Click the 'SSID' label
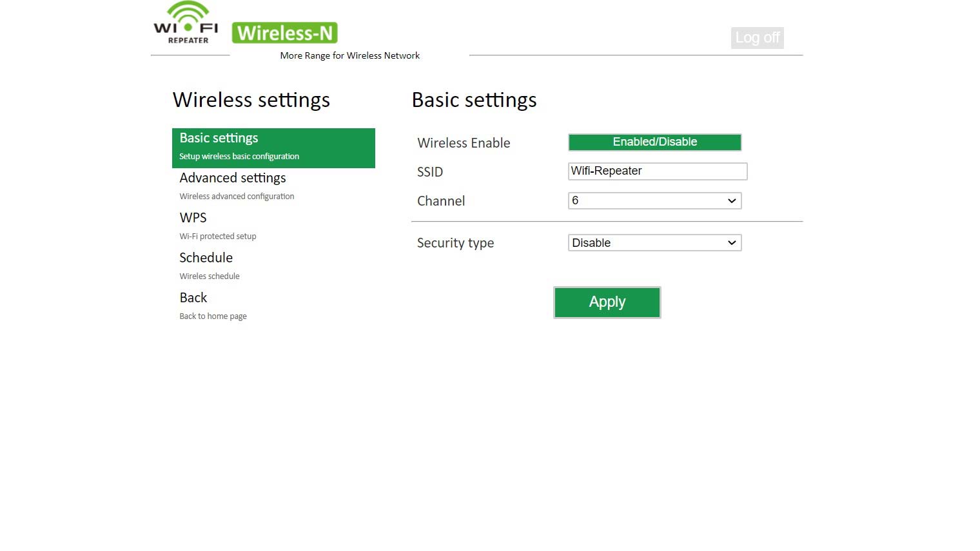 (430, 172)
